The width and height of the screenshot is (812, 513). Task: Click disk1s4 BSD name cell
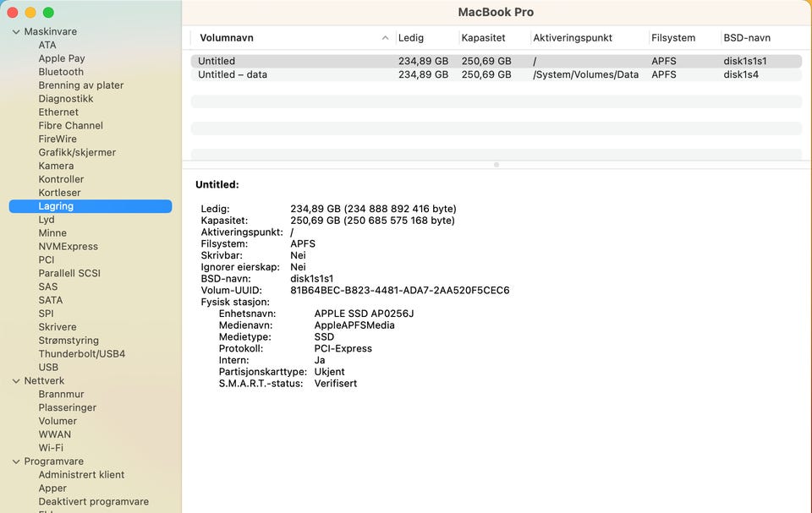[741, 74]
